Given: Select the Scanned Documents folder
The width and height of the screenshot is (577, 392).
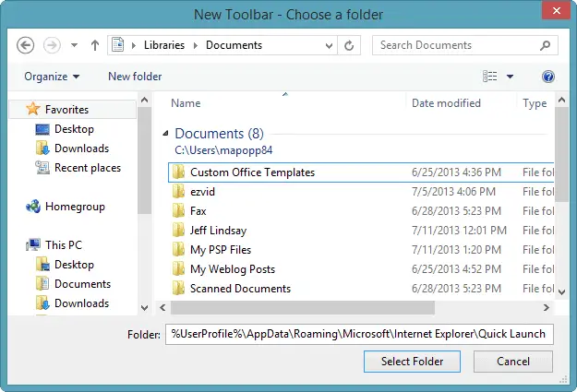Looking at the screenshot, I should coord(361,289).
